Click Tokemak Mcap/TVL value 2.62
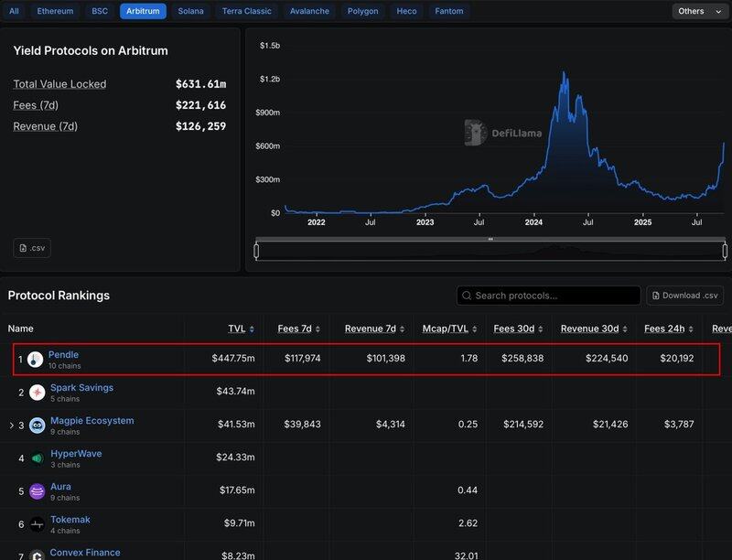 coord(468,523)
